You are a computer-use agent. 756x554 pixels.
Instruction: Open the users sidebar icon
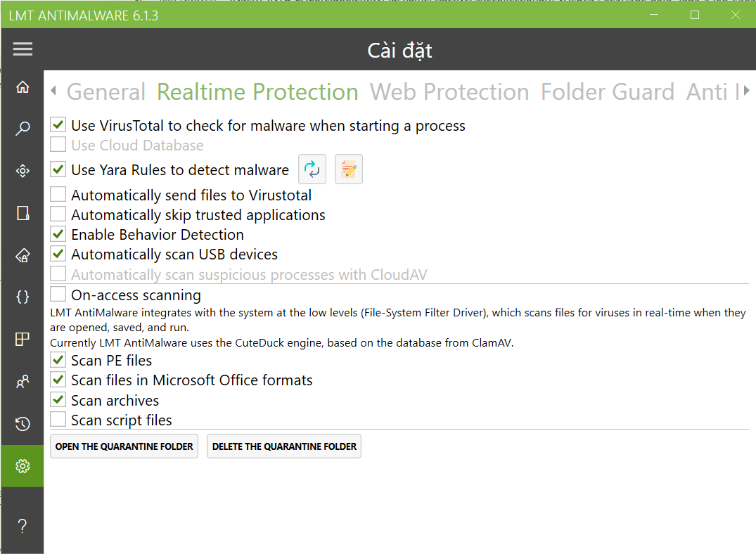pyautogui.click(x=23, y=382)
